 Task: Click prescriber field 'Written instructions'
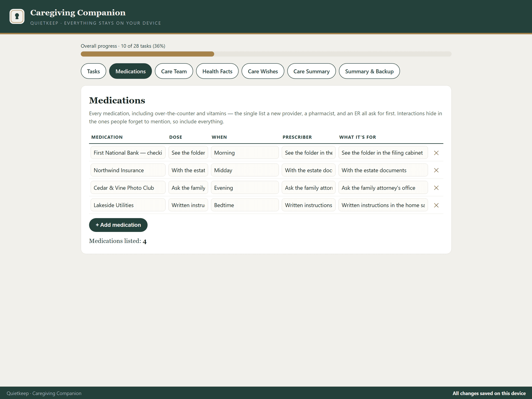[x=309, y=205]
